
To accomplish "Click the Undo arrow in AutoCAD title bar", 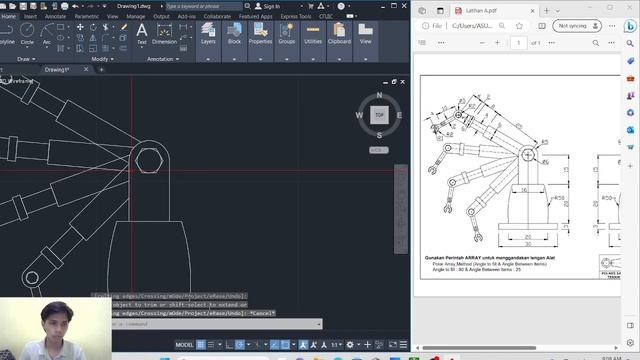I will tap(76, 6).
